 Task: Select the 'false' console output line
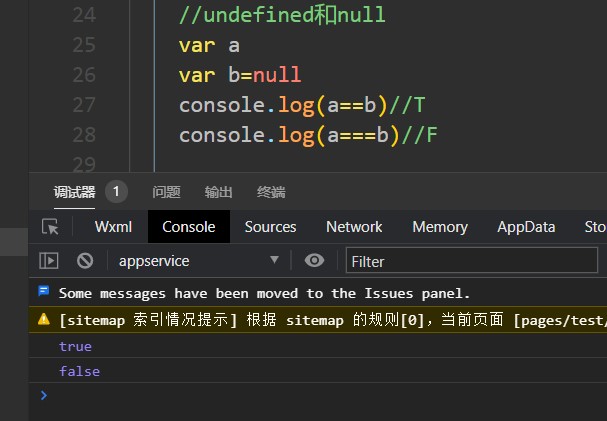pos(79,371)
